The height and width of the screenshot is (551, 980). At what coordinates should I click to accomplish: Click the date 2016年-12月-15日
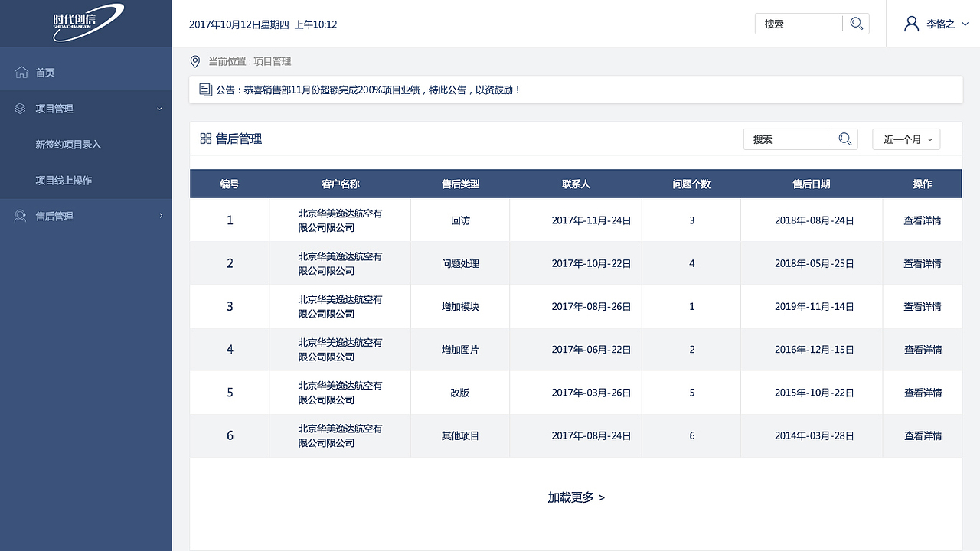(815, 350)
